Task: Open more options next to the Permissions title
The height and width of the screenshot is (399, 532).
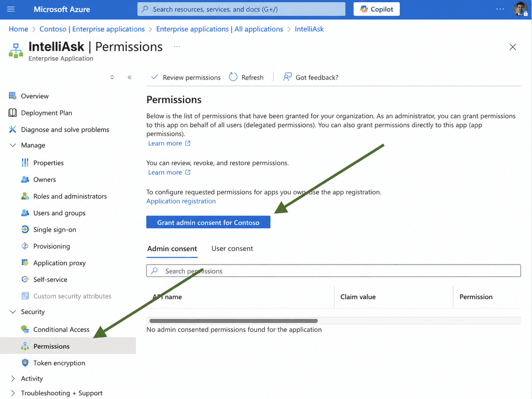Action: (x=177, y=47)
